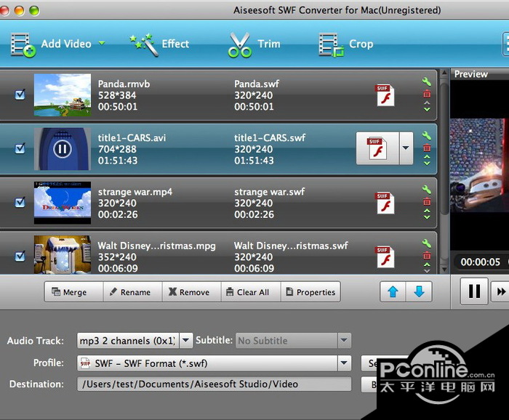Click SWF format icon for Panda.swf

point(385,95)
